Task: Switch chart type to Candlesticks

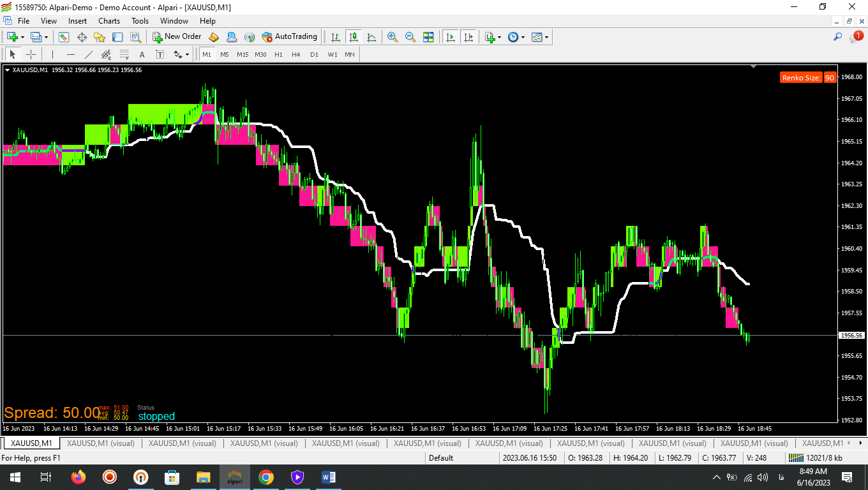Action: coord(353,37)
